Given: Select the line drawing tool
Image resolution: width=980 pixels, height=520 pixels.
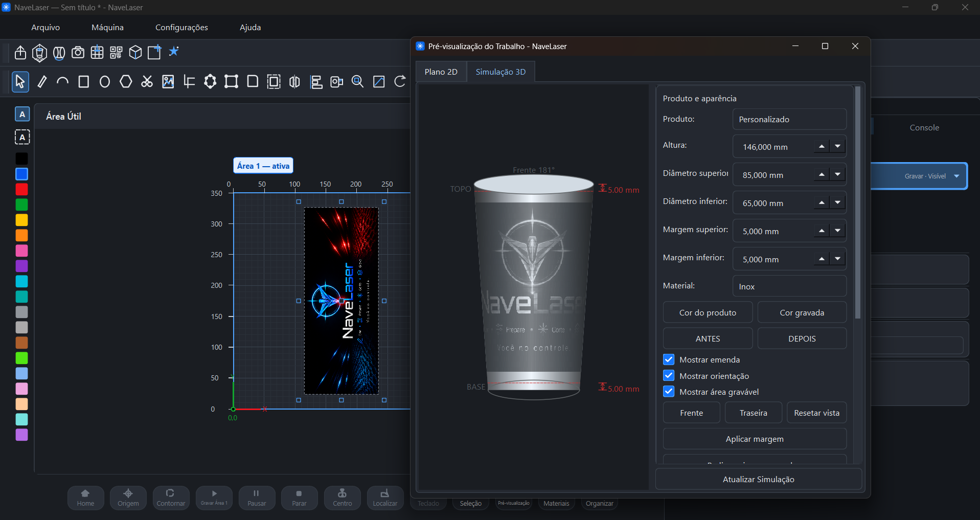Looking at the screenshot, I should [42, 82].
